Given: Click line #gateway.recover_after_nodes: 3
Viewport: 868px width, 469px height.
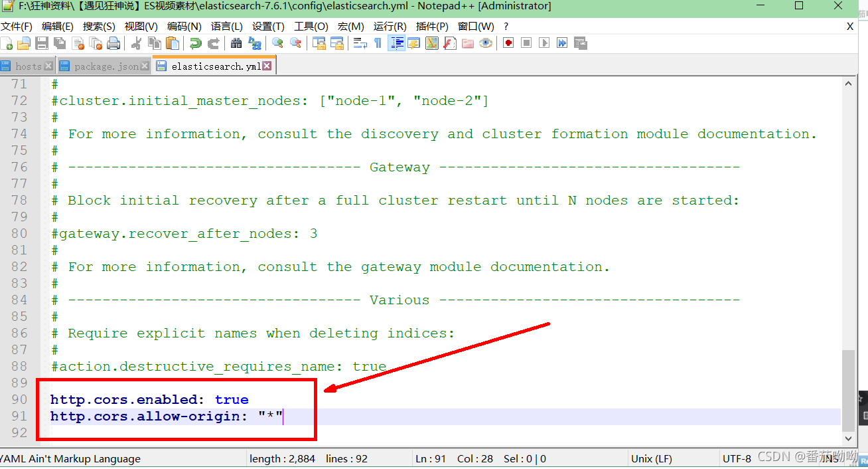Looking at the screenshot, I should click(x=184, y=234).
